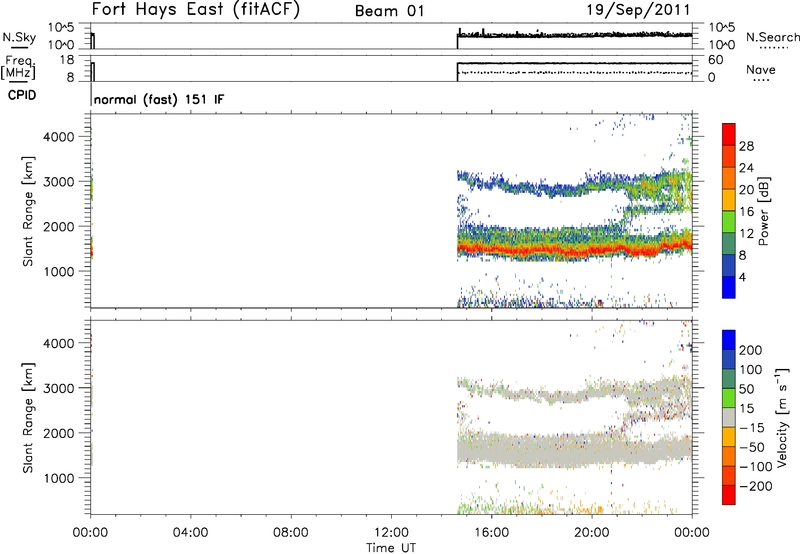800x554 pixels.
Task: Click the 'N.Search' legend label
Action: click(772, 37)
